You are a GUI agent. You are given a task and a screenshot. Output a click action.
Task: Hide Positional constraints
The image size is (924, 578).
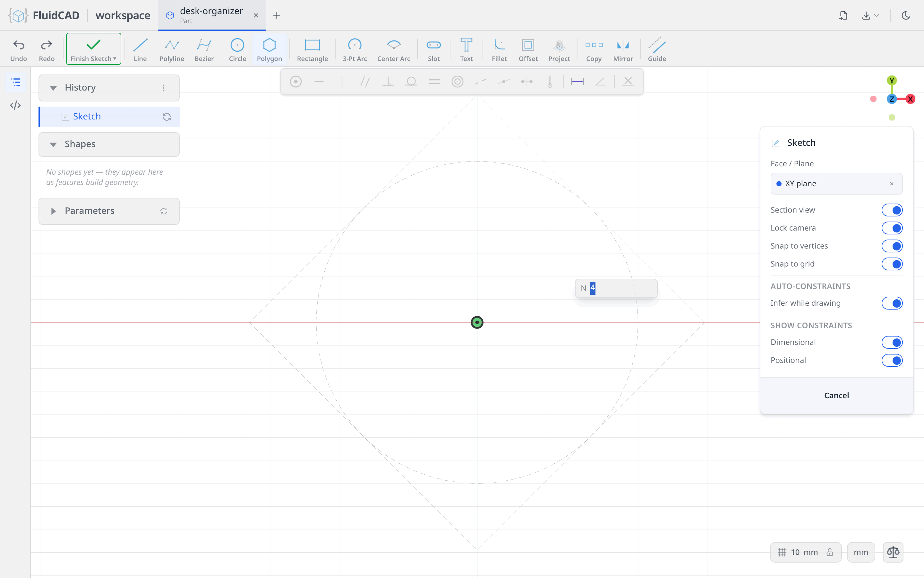[892, 360]
